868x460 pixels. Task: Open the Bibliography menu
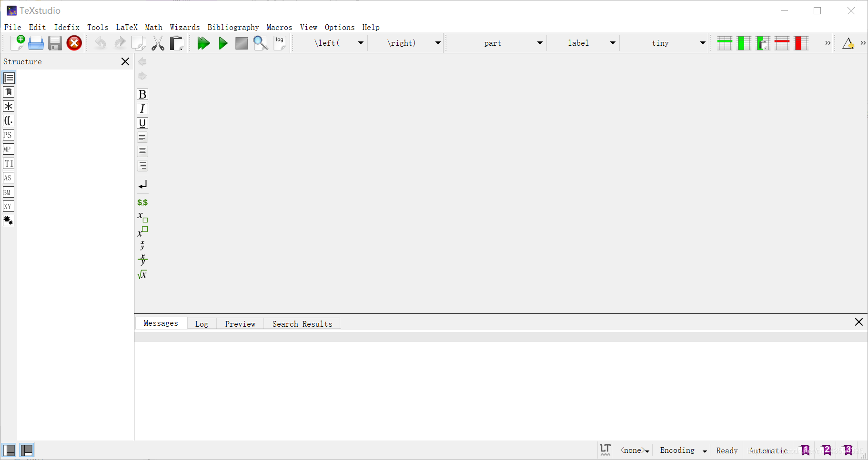click(x=233, y=27)
